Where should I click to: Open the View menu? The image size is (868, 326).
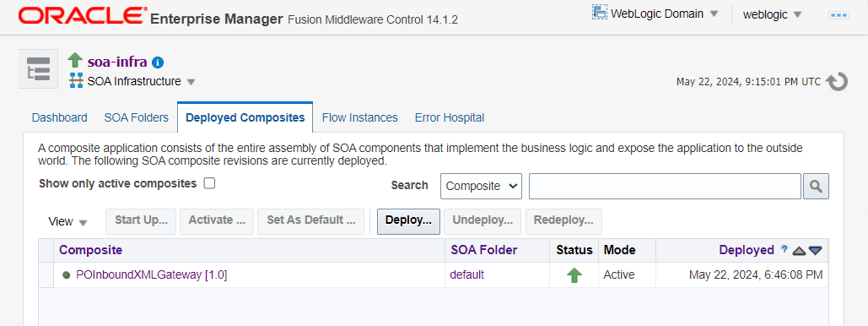click(68, 222)
